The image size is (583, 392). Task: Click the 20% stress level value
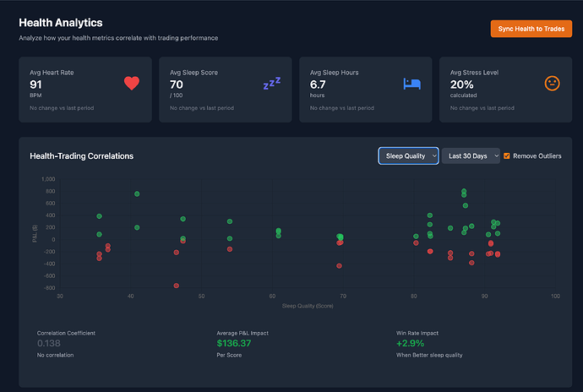coord(461,84)
